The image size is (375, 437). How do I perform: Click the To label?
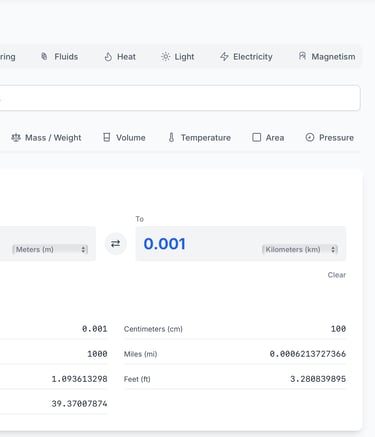click(x=140, y=219)
